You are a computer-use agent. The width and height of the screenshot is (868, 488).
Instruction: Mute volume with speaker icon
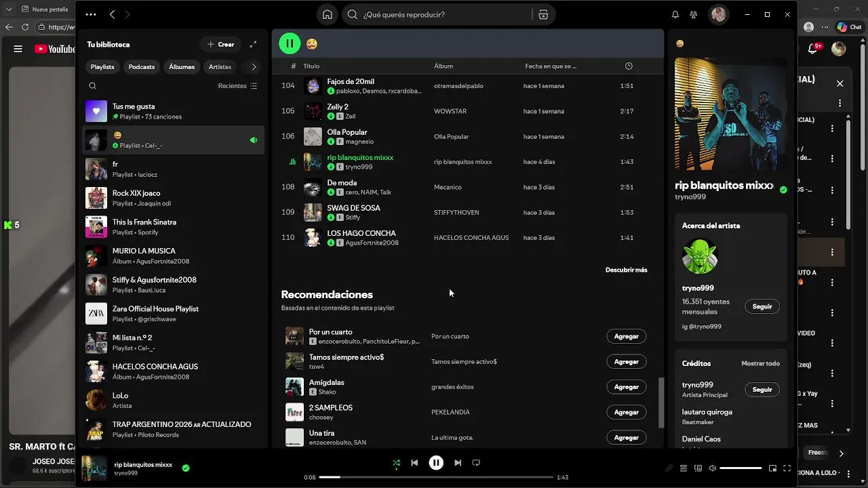click(x=712, y=468)
